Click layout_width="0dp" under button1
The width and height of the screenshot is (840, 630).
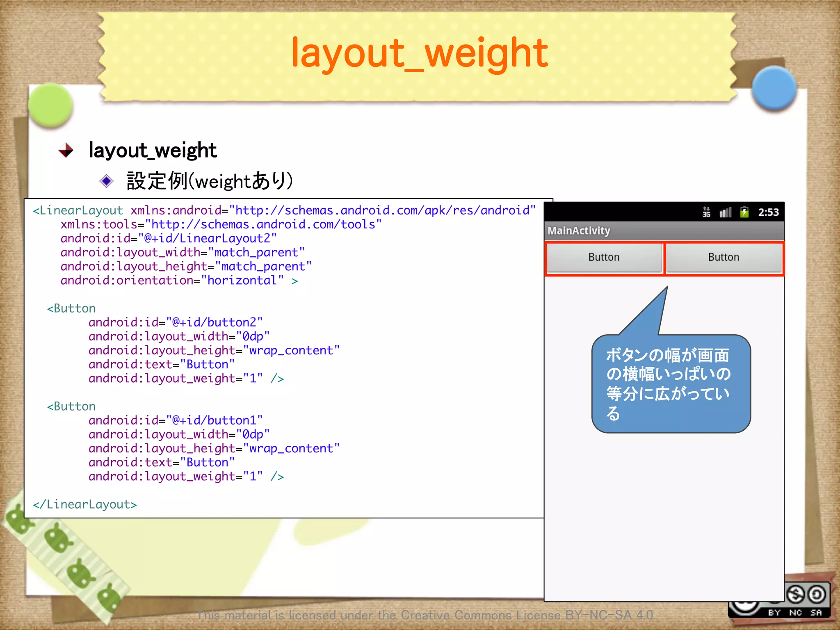pos(179,434)
